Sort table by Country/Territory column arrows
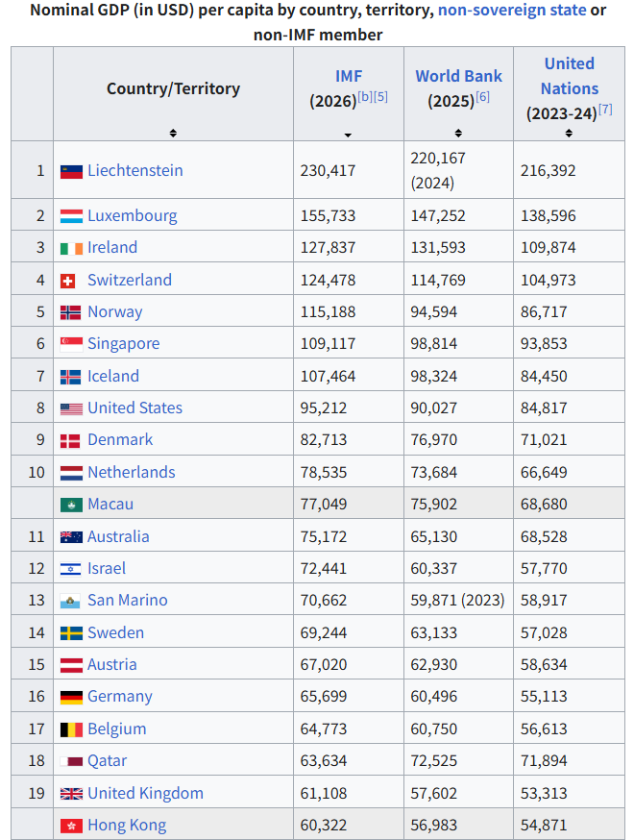This screenshot has width=634, height=840. [x=173, y=133]
